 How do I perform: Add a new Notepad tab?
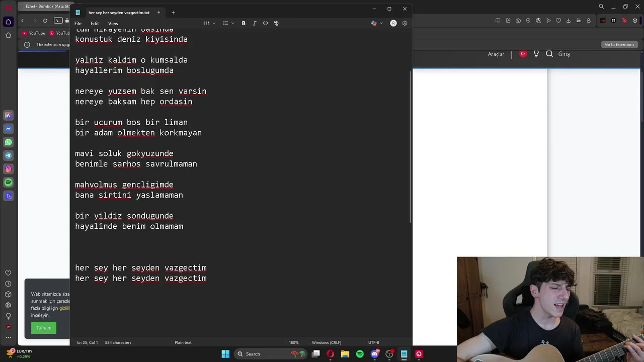point(173,13)
